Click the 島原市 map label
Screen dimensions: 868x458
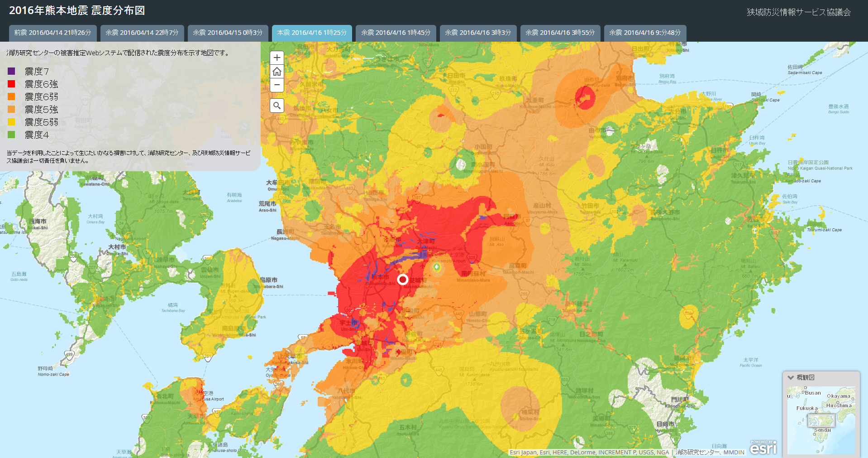pyautogui.click(x=269, y=280)
